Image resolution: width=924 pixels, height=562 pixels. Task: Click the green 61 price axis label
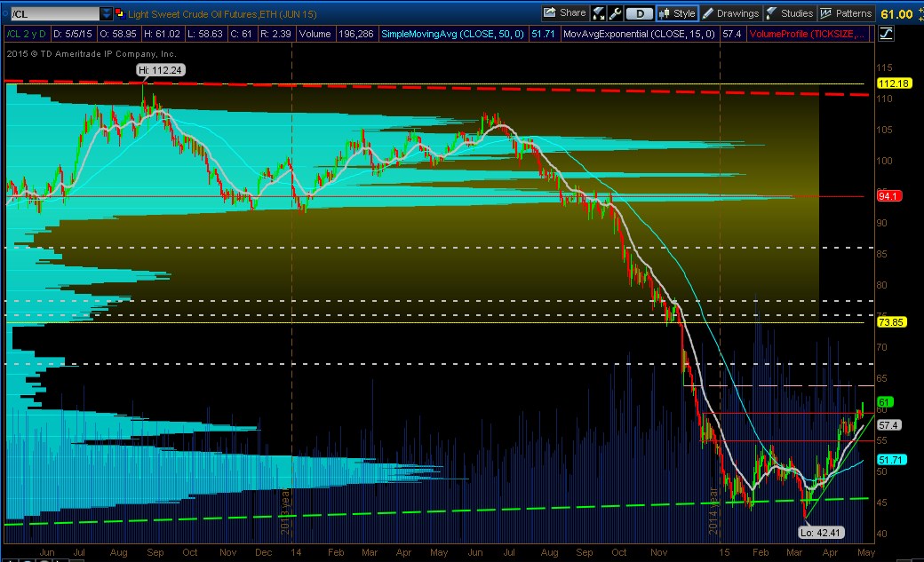[885, 402]
